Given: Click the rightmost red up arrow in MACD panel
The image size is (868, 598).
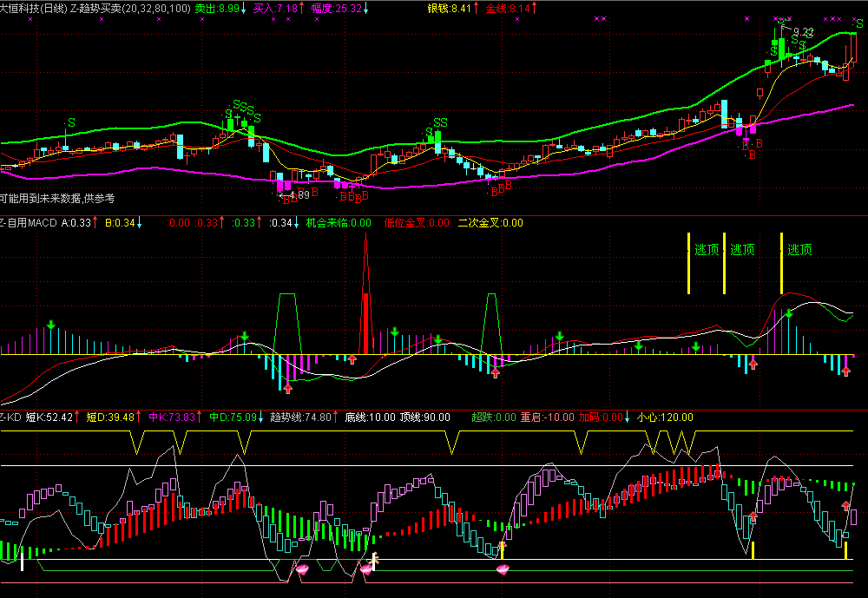Looking at the screenshot, I should click(845, 371).
